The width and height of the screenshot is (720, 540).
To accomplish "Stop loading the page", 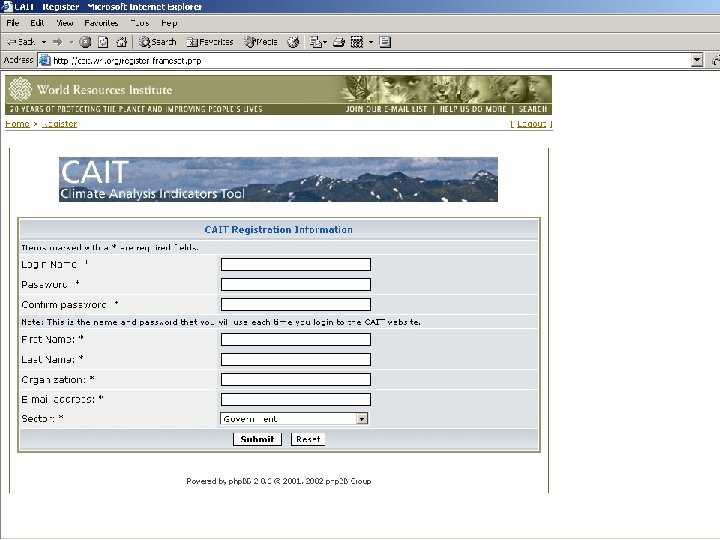I will (85, 42).
